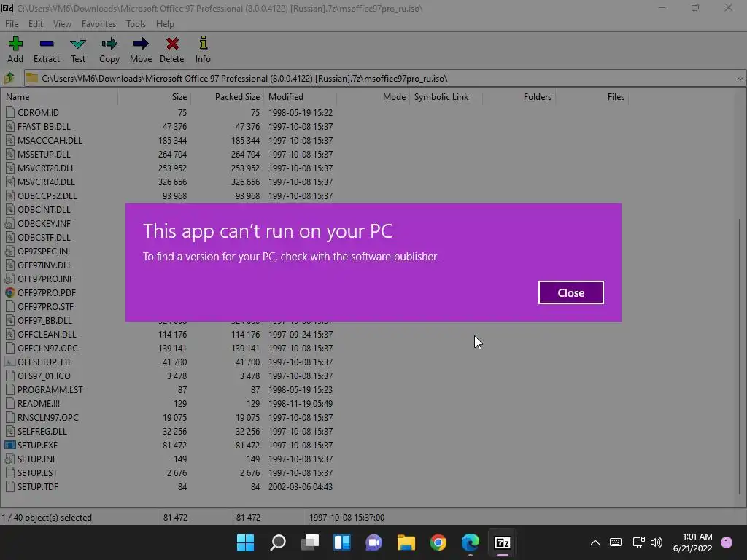Select the SETUP.EXE file icon
The image size is (747, 560).
pyautogui.click(x=10, y=445)
